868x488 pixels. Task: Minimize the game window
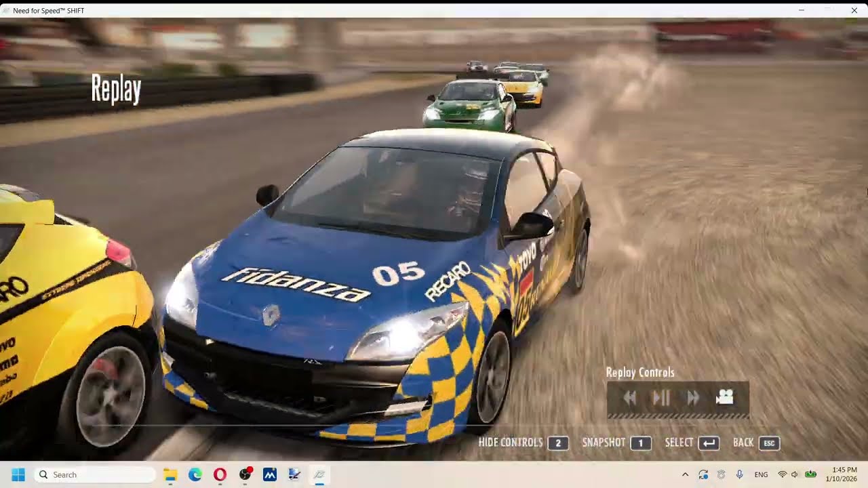pos(801,10)
